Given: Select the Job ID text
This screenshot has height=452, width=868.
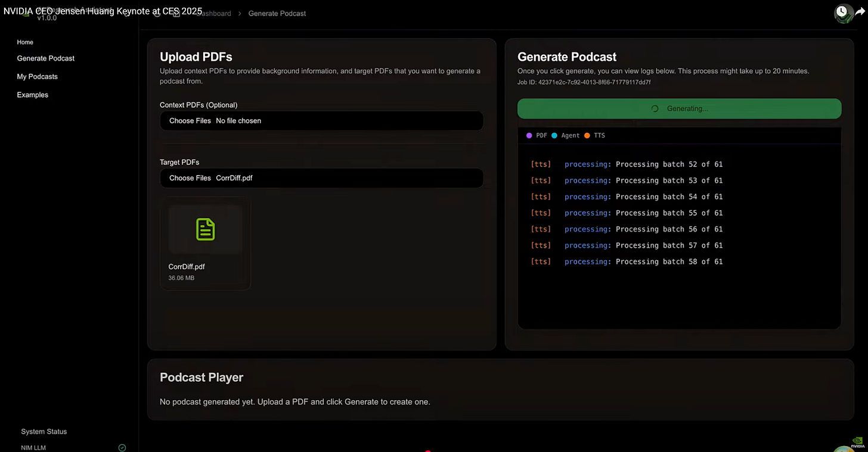Looking at the screenshot, I should (584, 82).
